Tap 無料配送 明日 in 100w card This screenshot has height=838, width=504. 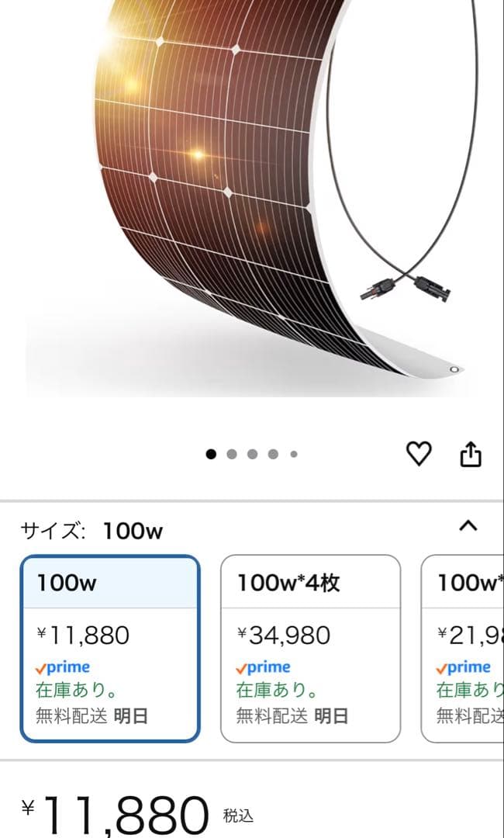[91, 715]
